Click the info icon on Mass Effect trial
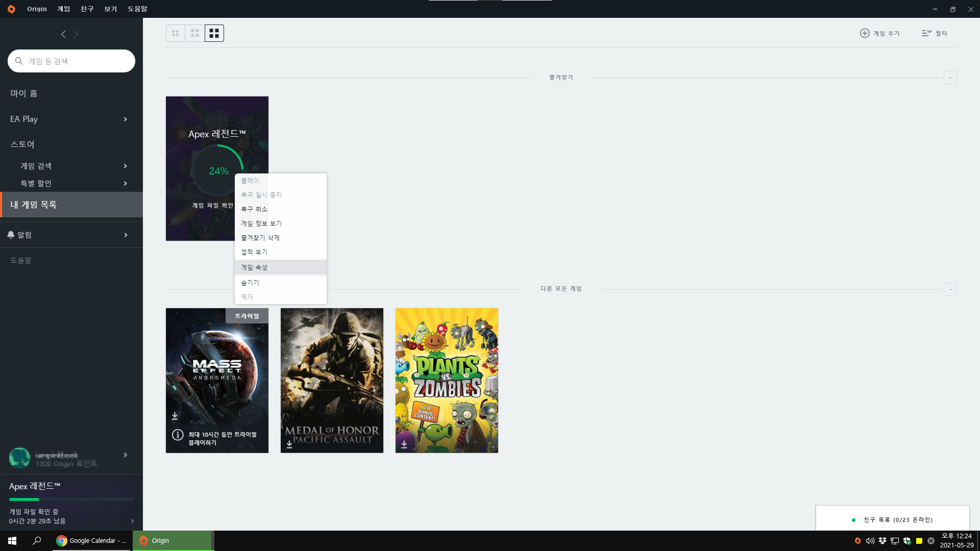Viewport: 980px width, 551px height. [178, 435]
